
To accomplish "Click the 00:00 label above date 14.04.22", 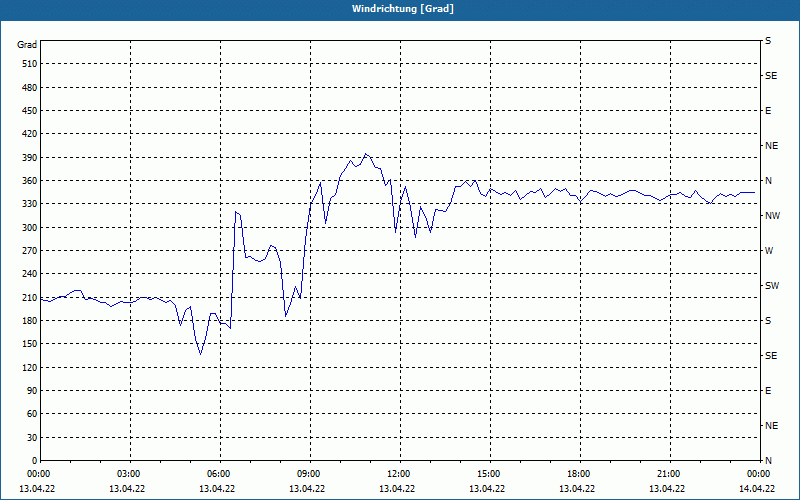I will click(759, 474).
